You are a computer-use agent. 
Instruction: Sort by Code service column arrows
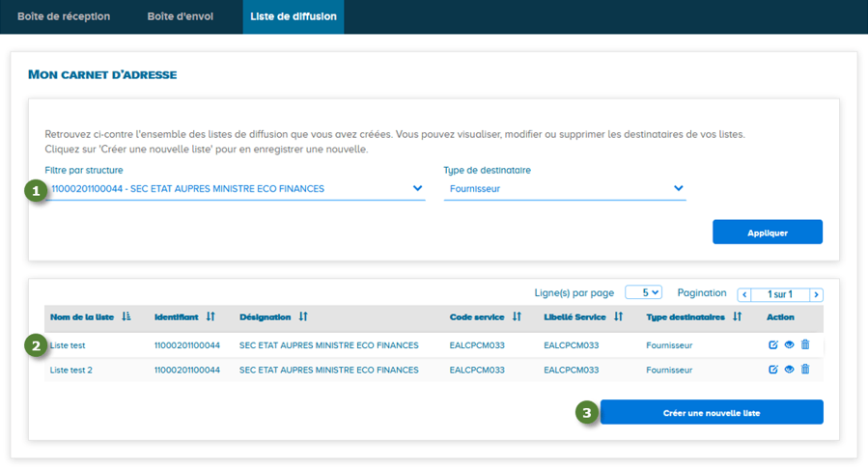click(x=517, y=316)
